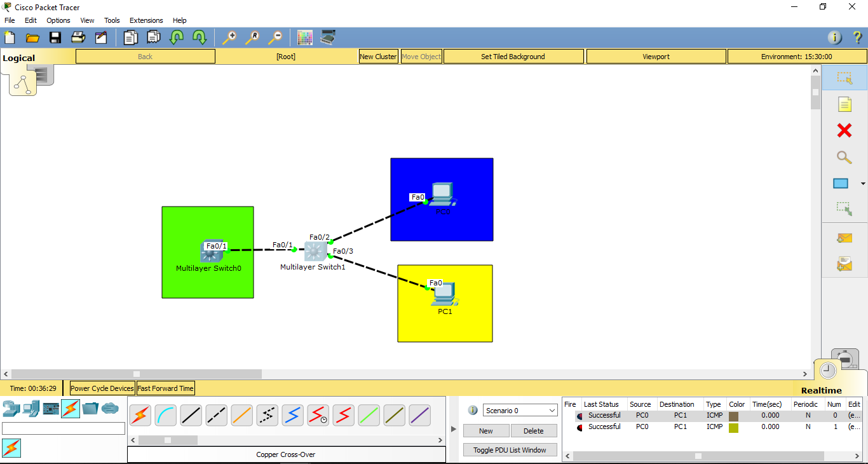Select the Resize Shape tool
The image size is (868, 464).
coord(844,208)
